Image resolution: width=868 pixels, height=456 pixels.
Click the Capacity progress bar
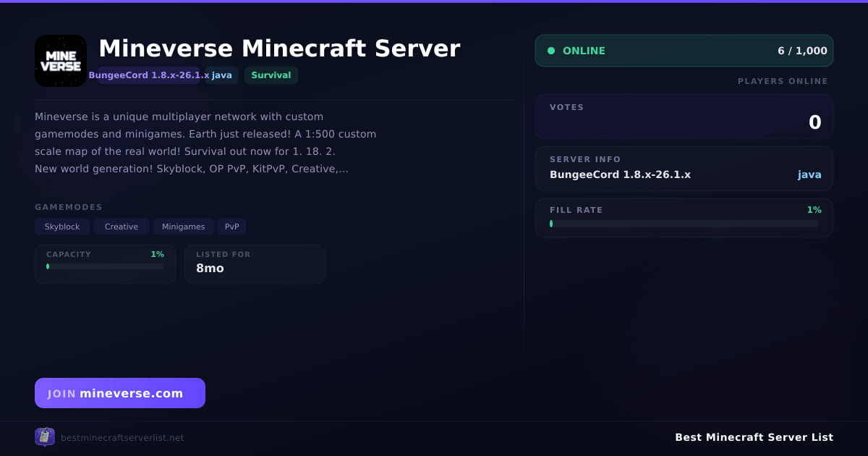click(106, 266)
